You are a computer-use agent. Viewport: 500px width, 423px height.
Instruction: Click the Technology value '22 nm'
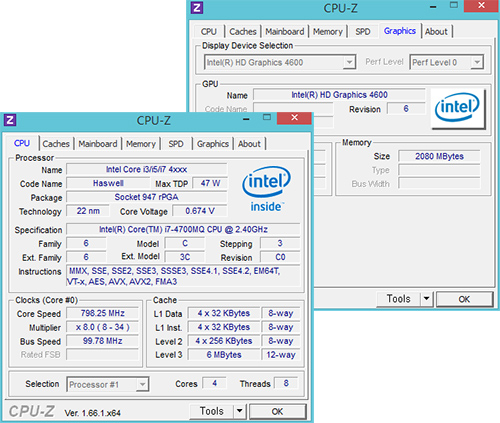click(x=88, y=211)
